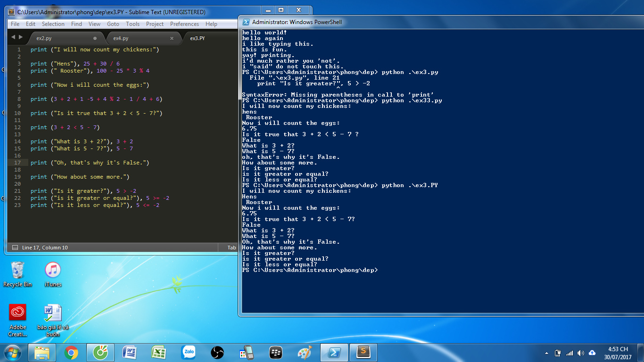This screenshot has width=644, height=362.
Task: Open the Tab size selector in status bar
Action: 231,247
